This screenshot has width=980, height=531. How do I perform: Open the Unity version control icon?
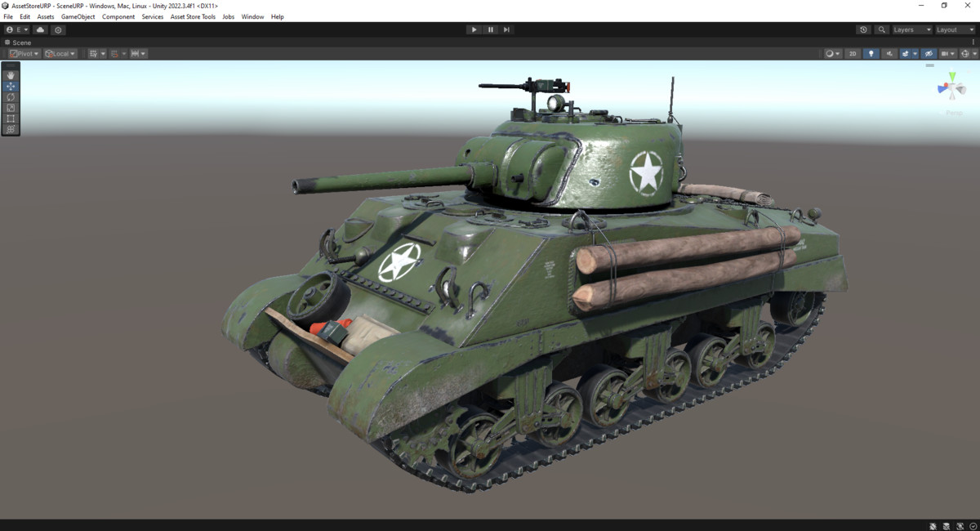(x=58, y=29)
